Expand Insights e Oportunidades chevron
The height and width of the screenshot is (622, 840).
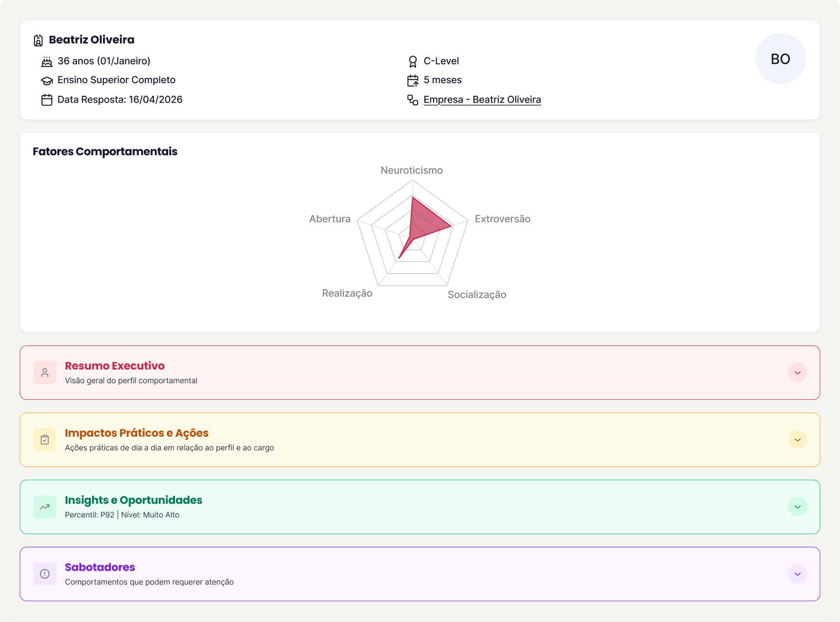point(798,507)
